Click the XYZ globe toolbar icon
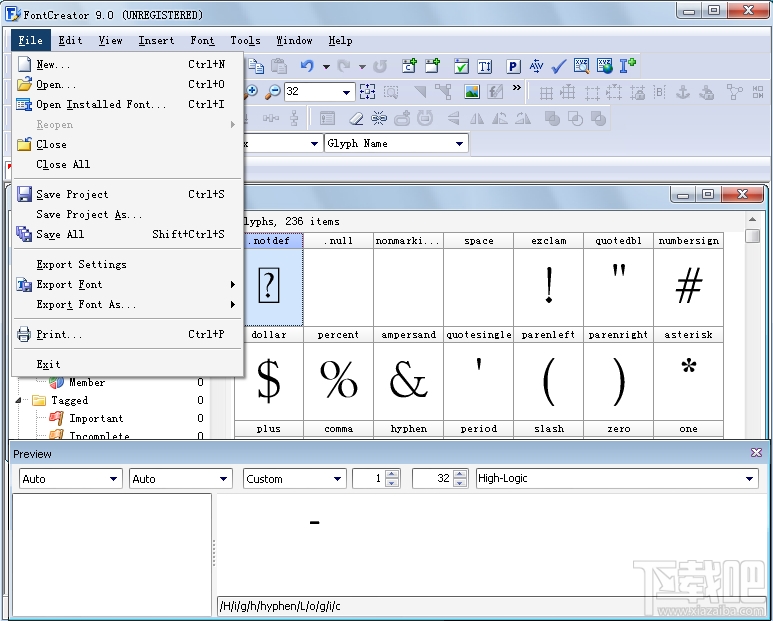Image resolution: width=773 pixels, height=621 pixels. 605,66
